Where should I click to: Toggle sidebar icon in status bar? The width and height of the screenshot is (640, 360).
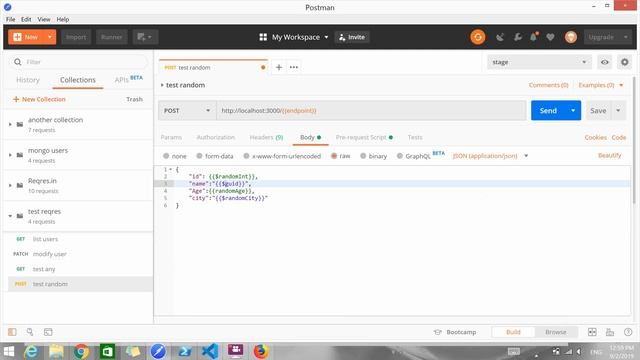[x=12, y=332]
